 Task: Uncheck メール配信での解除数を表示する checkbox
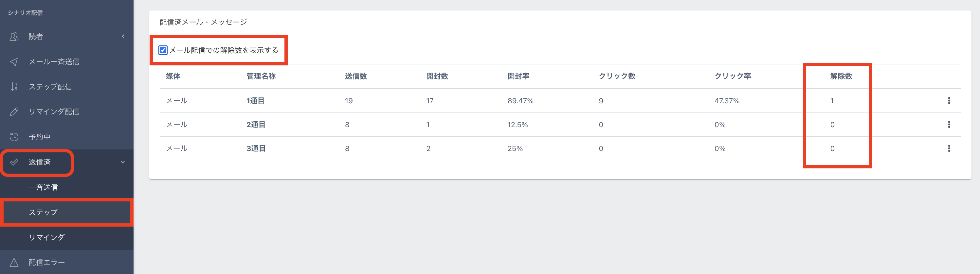163,50
